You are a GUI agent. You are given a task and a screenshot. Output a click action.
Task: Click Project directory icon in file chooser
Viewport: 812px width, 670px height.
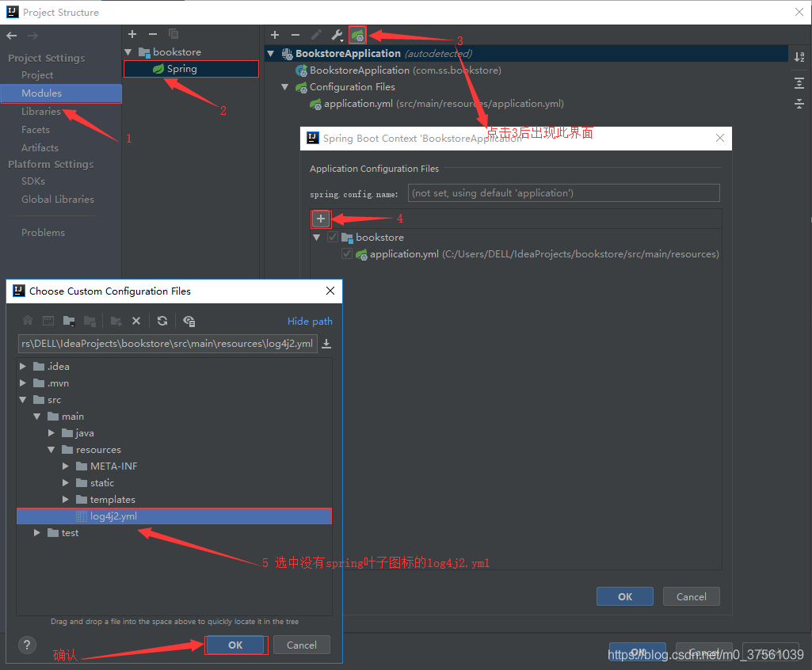click(x=69, y=321)
